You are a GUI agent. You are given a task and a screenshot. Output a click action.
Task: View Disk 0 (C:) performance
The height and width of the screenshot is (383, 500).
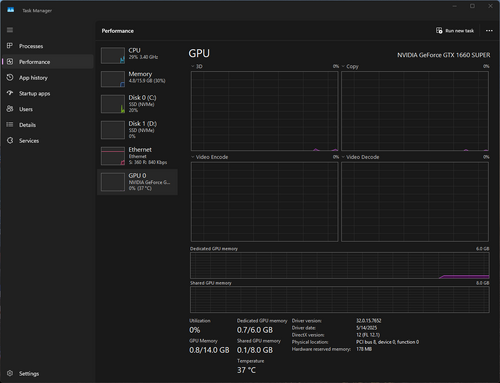pos(137,104)
